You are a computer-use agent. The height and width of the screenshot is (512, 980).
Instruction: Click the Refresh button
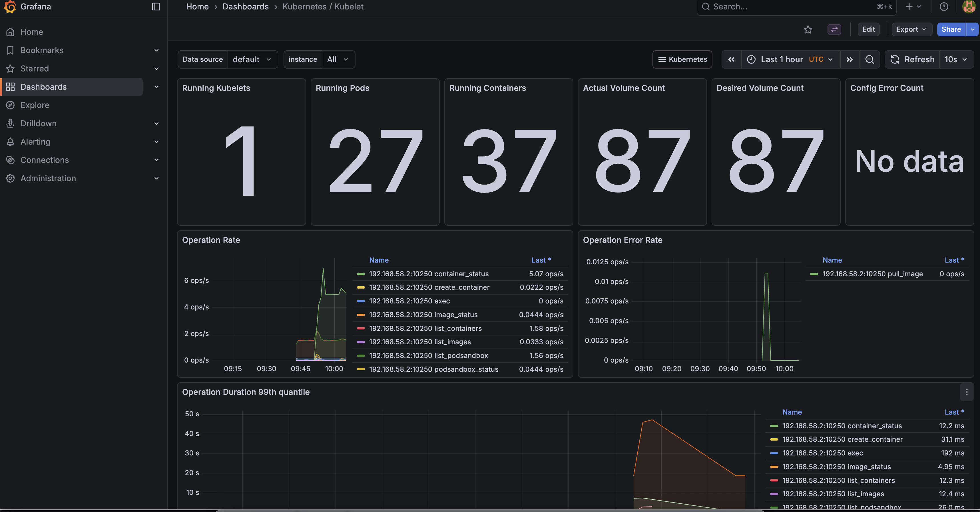tap(912, 59)
